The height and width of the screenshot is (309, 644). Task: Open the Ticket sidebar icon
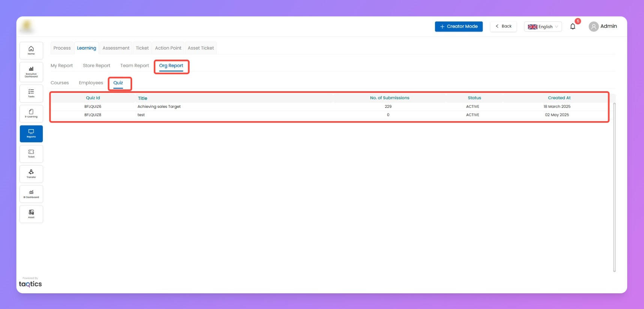pos(31,154)
